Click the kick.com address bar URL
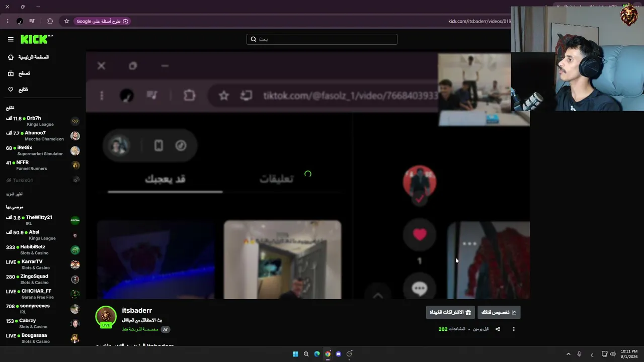The width and height of the screenshot is (644, 362). pyautogui.click(x=479, y=21)
